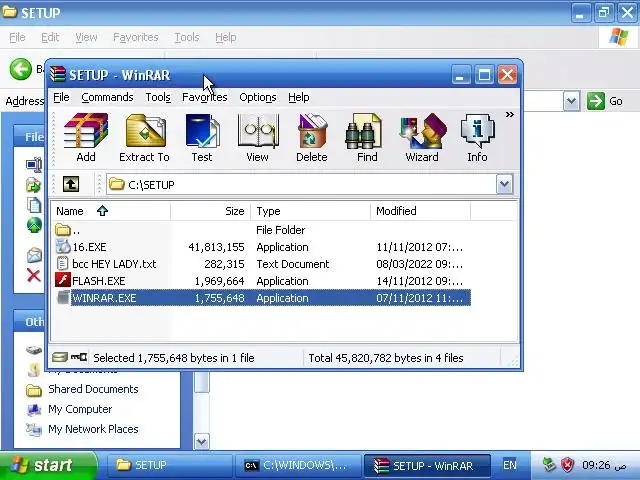Sort by Name column header
Screen dimensions: 640x480
coord(111,211)
